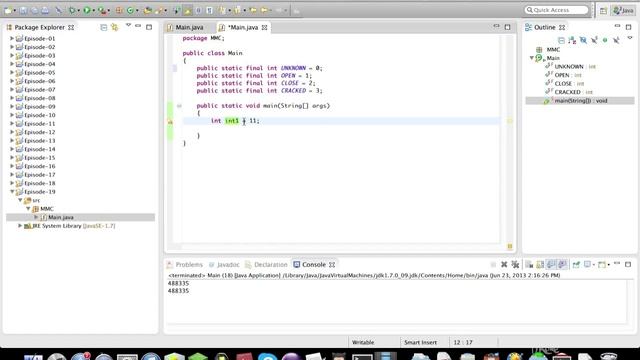Open Outline view menu
Screen dimensions: 640x360
tap(630, 38)
